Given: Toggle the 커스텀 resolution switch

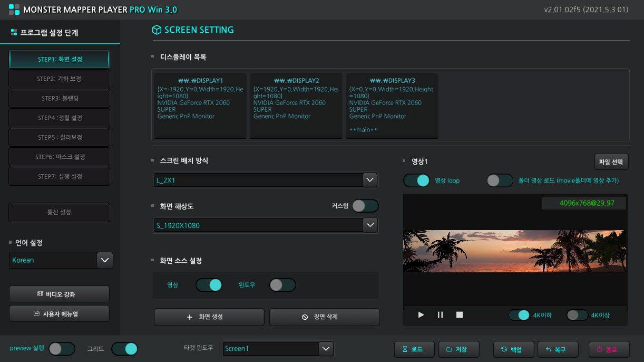Looking at the screenshot, I should (365, 206).
